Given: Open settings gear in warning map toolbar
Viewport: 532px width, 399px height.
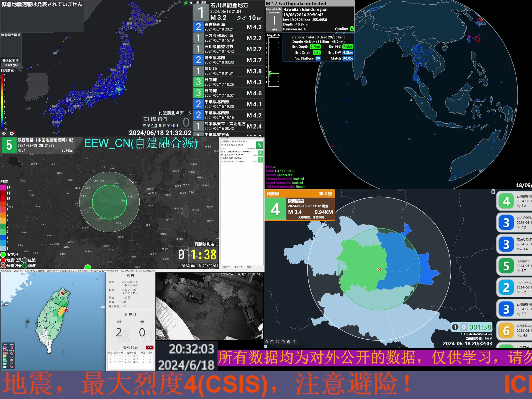Looking at the screenshot, I should tap(288, 342).
